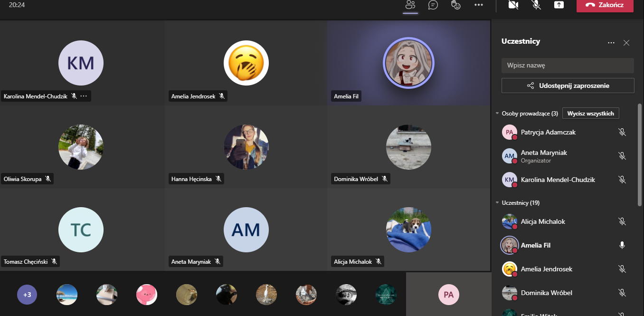Click muted mic beside Karolina Mendel-Chudzik in list
Image resolution: width=644 pixels, height=316 pixels.
click(622, 180)
